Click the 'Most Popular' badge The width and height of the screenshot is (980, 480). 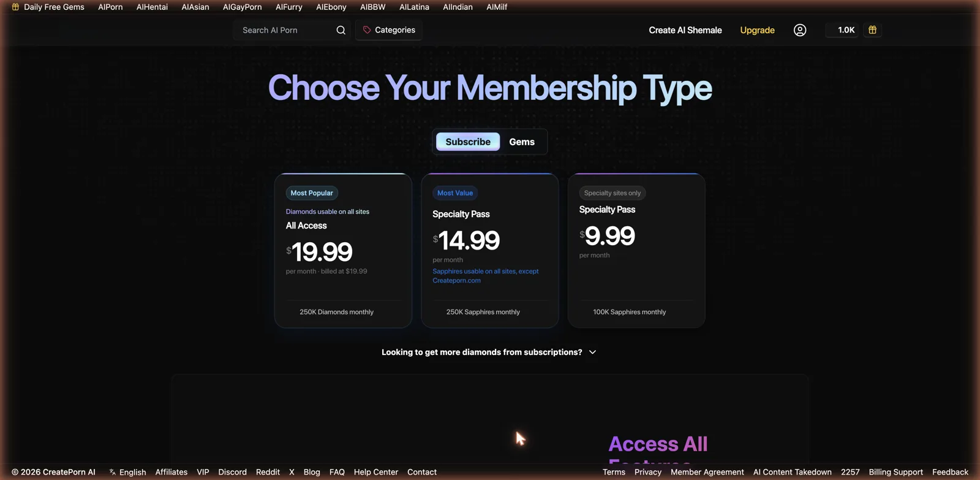point(312,193)
